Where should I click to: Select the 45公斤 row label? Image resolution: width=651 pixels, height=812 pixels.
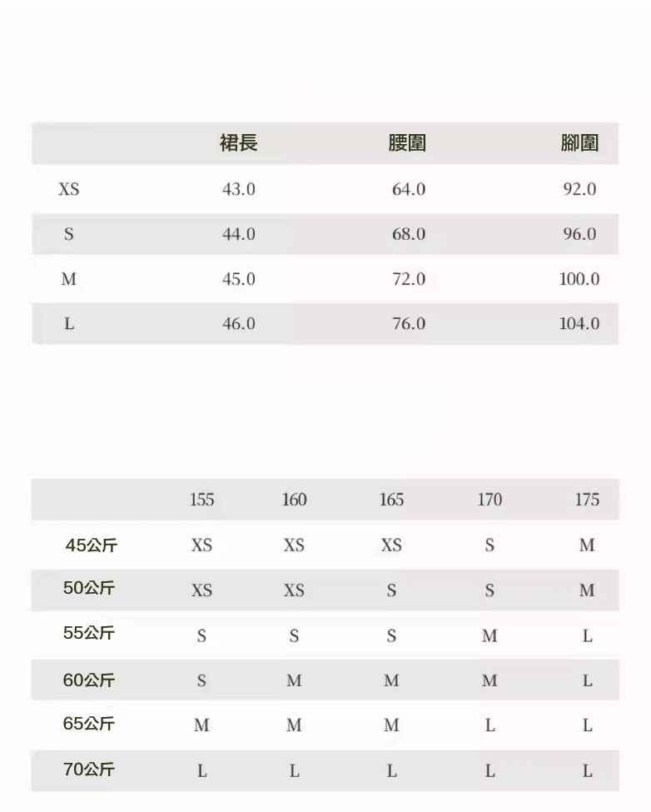point(91,545)
